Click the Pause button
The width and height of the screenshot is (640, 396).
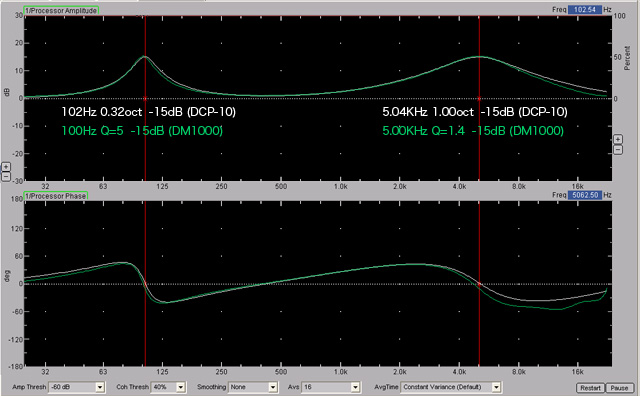click(619, 388)
